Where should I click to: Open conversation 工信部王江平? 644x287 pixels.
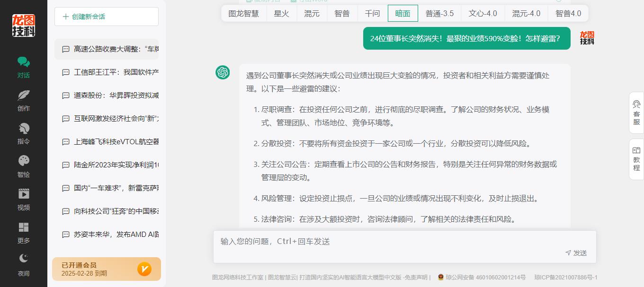click(107, 72)
